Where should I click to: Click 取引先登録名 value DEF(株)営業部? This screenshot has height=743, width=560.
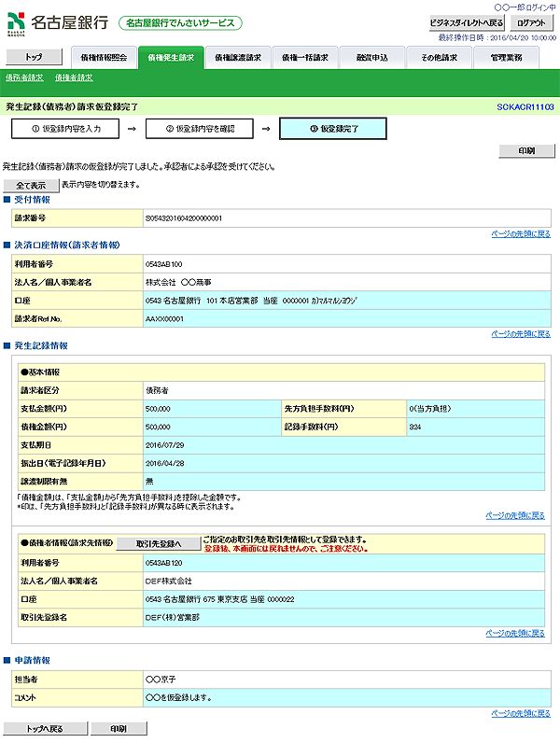tap(173, 617)
